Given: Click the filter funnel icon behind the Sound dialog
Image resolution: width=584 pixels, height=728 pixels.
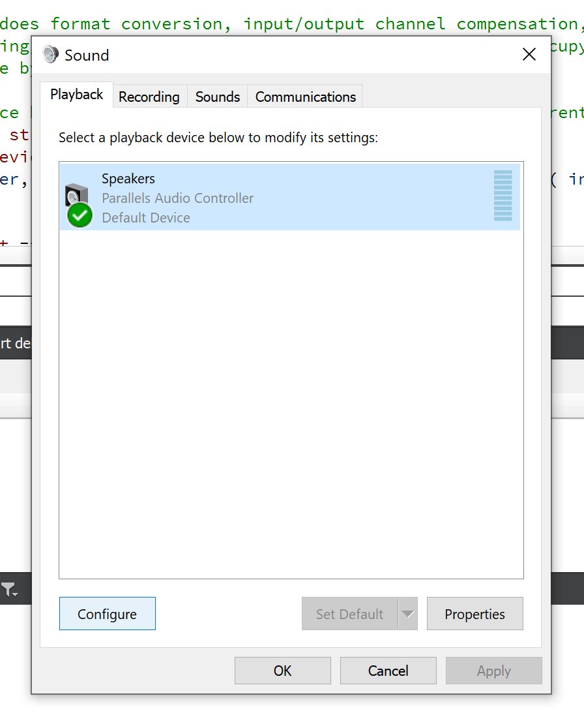Looking at the screenshot, I should [x=8, y=589].
